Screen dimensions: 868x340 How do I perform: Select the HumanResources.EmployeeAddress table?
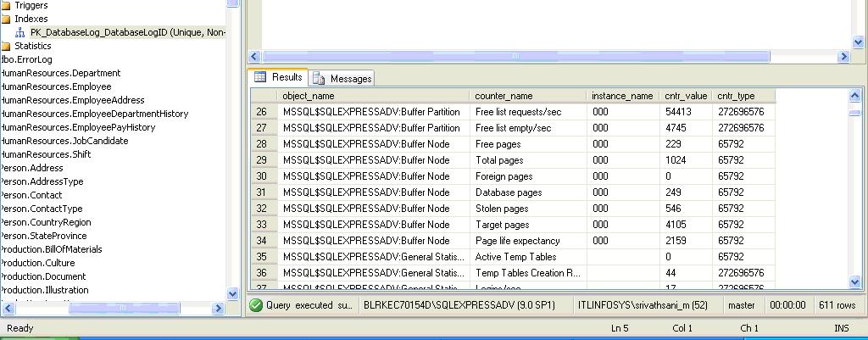[73, 100]
